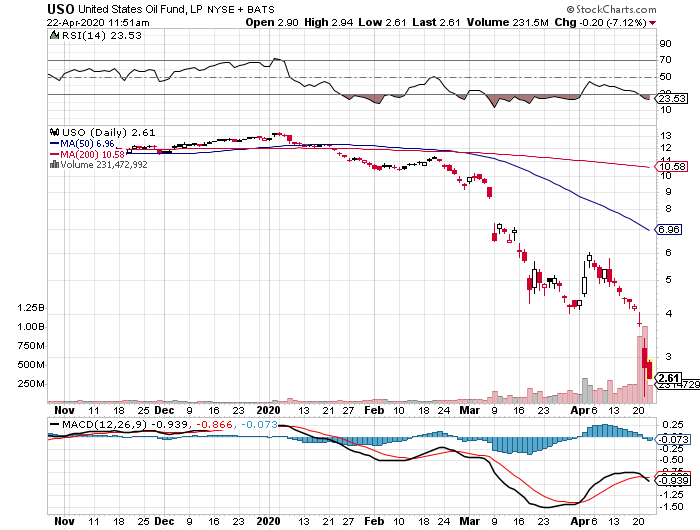Click the -1.50 level on MACD axis

(x=673, y=506)
